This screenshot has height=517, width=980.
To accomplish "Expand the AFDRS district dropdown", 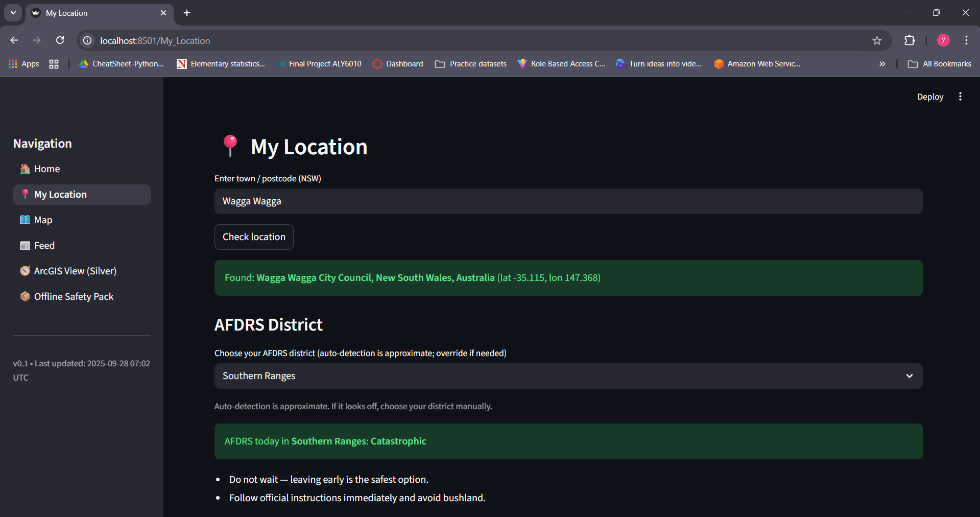I will [568, 376].
